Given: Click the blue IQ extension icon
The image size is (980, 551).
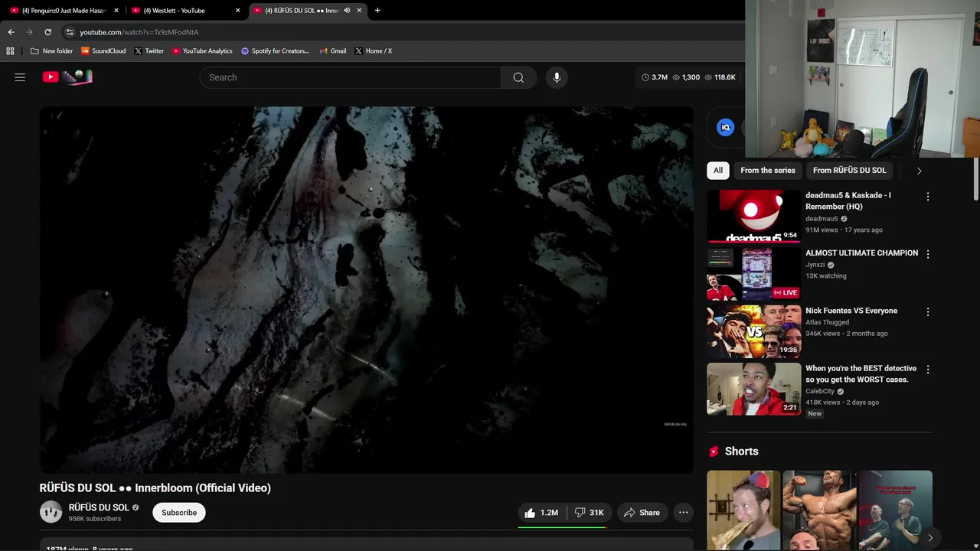Looking at the screenshot, I should (x=725, y=128).
